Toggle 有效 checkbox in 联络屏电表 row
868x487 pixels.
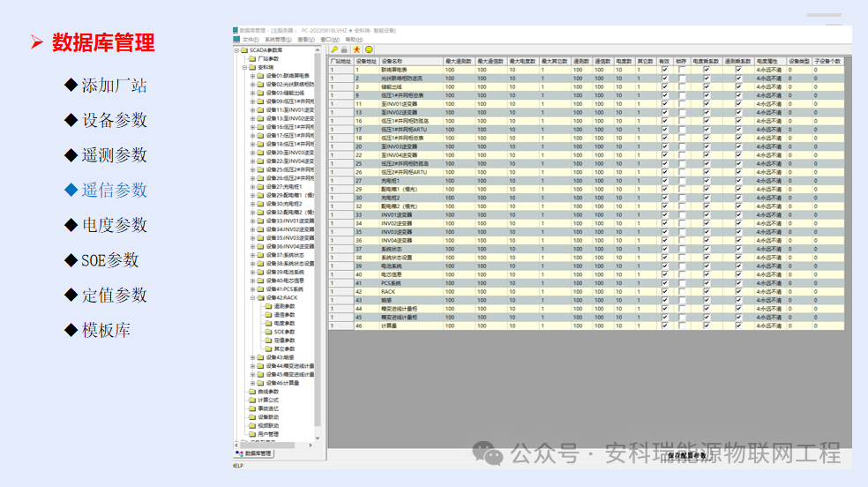pos(665,70)
